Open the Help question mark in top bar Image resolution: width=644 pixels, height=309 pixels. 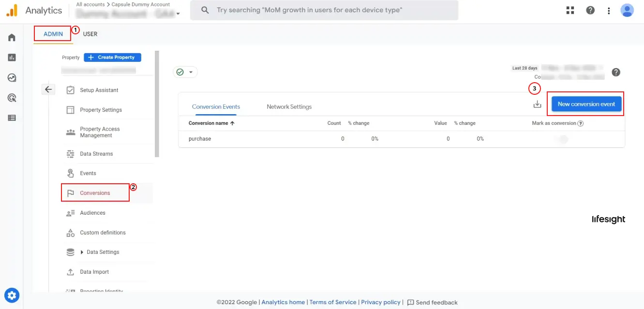click(x=590, y=10)
